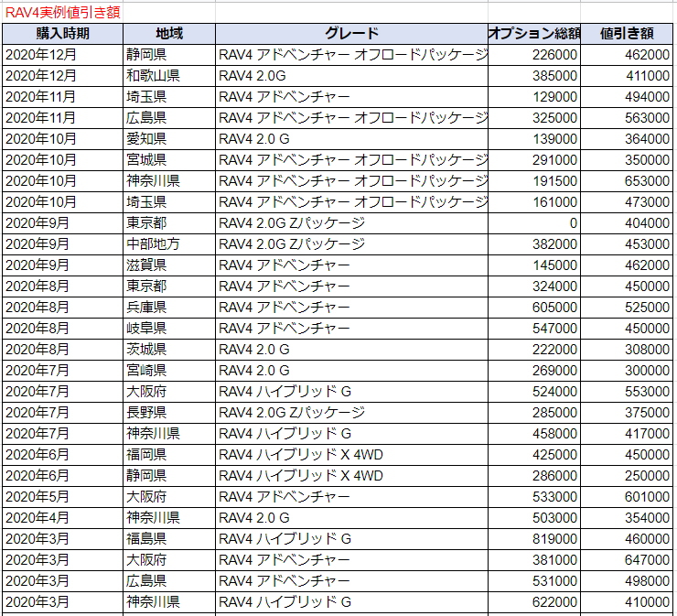Select the 東京都 'RAV4 2.0G Zパッケージ' grade cell

coord(352,223)
